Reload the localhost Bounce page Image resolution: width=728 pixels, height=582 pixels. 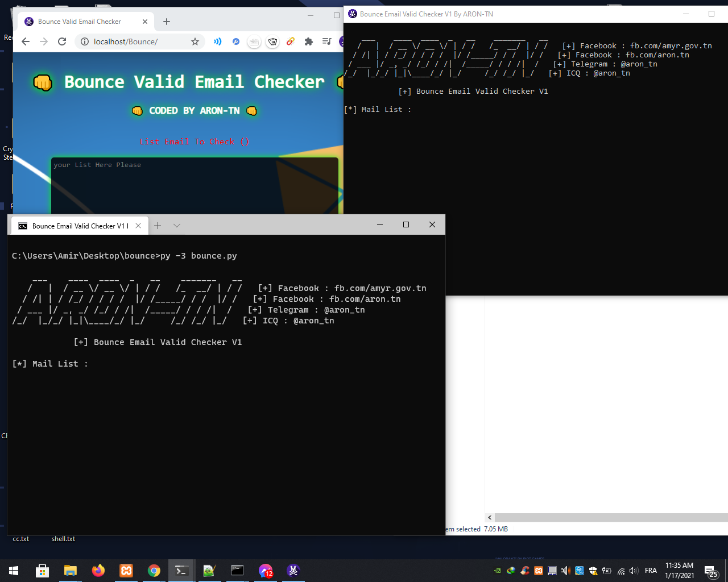click(62, 41)
